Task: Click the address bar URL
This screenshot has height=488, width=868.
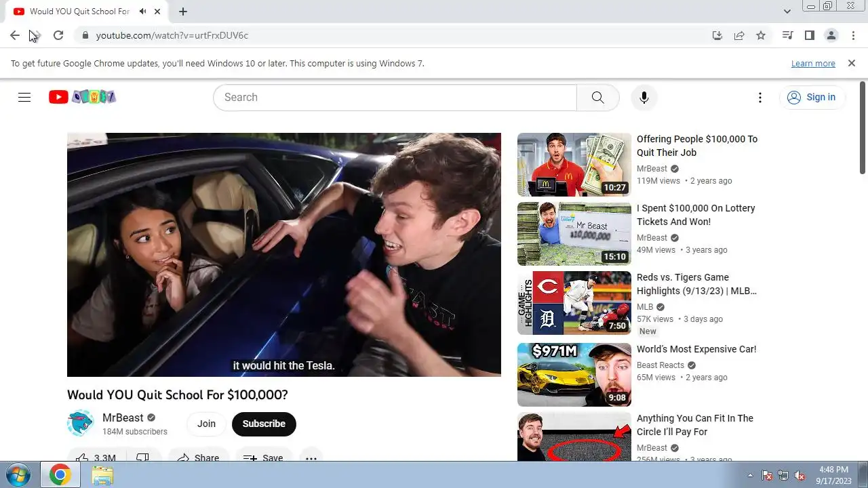Action: coord(172,35)
